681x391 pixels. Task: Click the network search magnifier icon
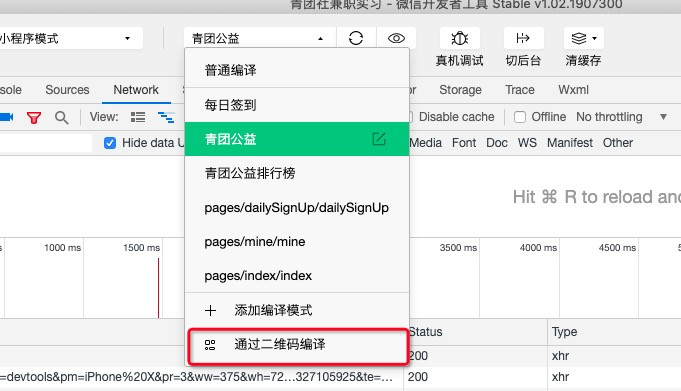62,117
